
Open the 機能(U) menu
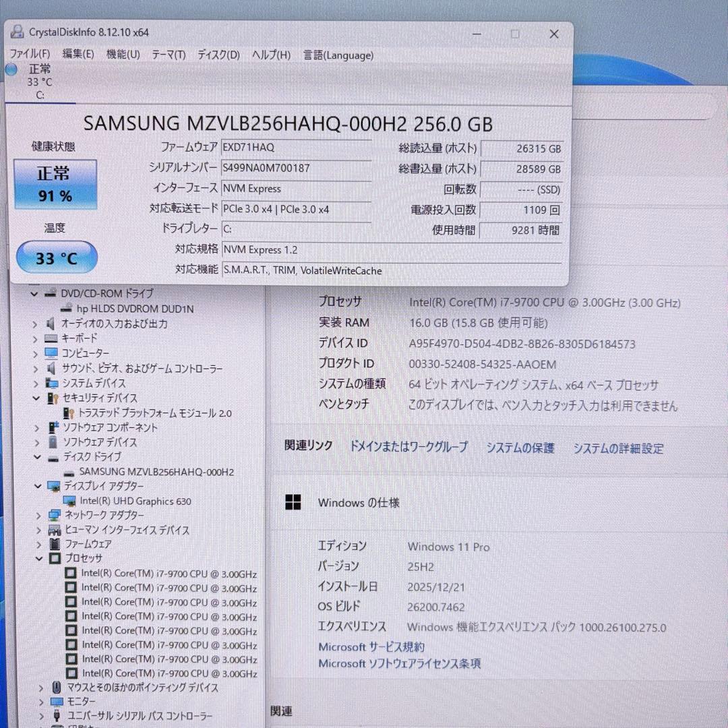(123, 55)
